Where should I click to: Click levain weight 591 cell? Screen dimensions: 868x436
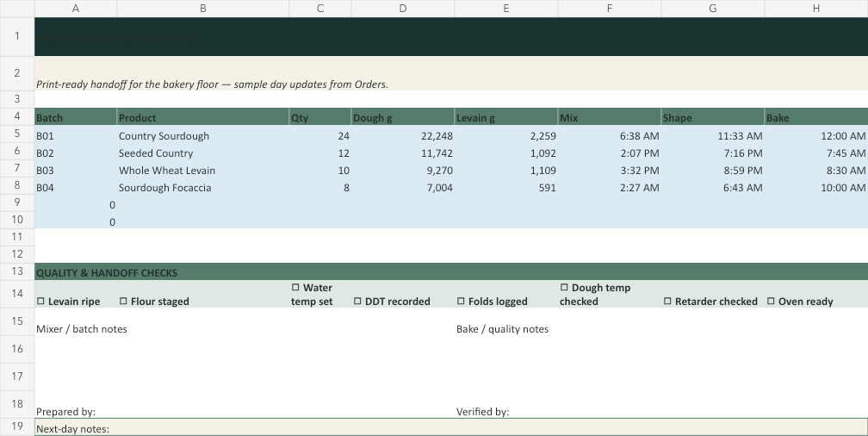(x=506, y=185)
